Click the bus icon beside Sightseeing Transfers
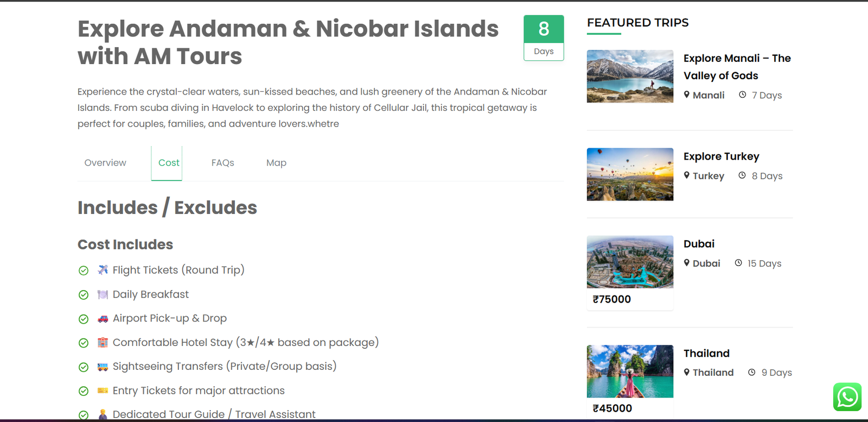868x422 pixels. 103,367
